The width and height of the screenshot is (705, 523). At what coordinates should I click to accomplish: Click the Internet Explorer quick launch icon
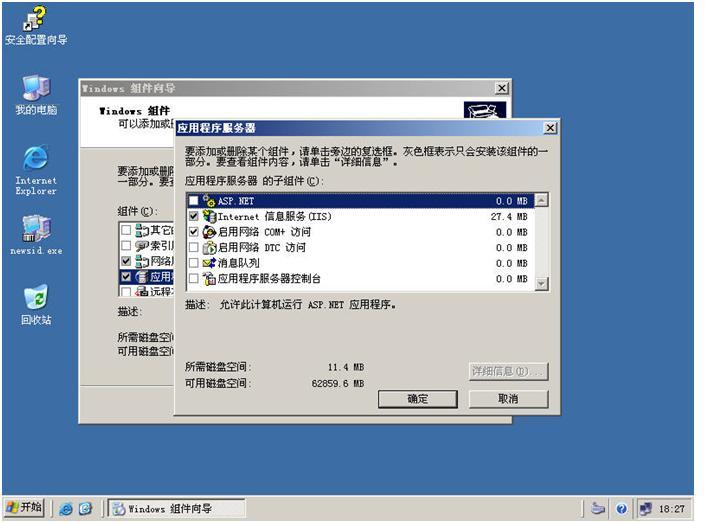[x=66, y=509]
